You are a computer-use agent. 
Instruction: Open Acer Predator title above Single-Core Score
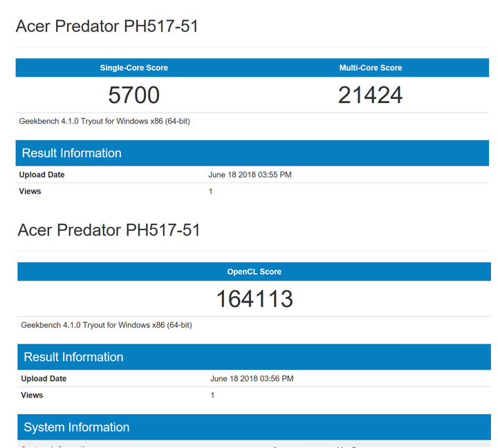coord(107,26)
